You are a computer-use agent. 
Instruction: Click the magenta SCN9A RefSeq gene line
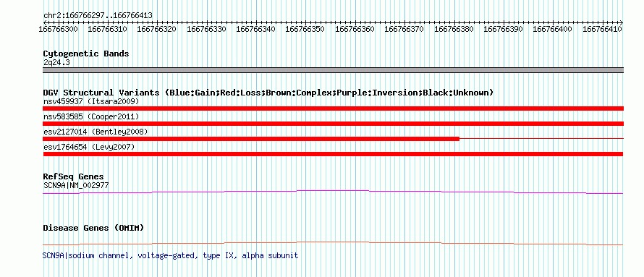click(x=333, y=192)
